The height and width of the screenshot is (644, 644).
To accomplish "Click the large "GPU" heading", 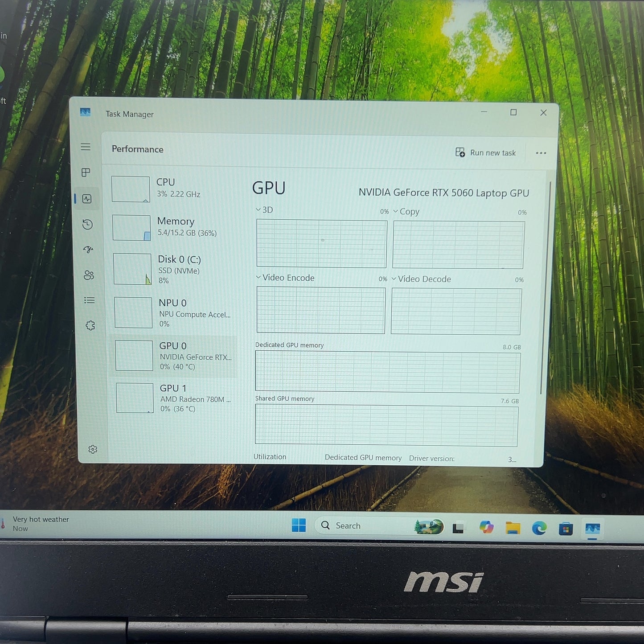I will 269,188.
